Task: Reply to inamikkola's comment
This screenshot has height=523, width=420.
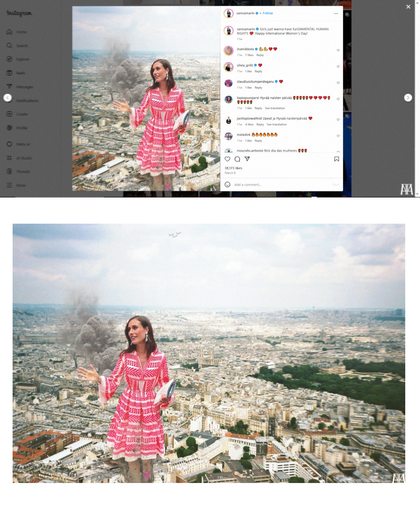Action: pos(260,55)
